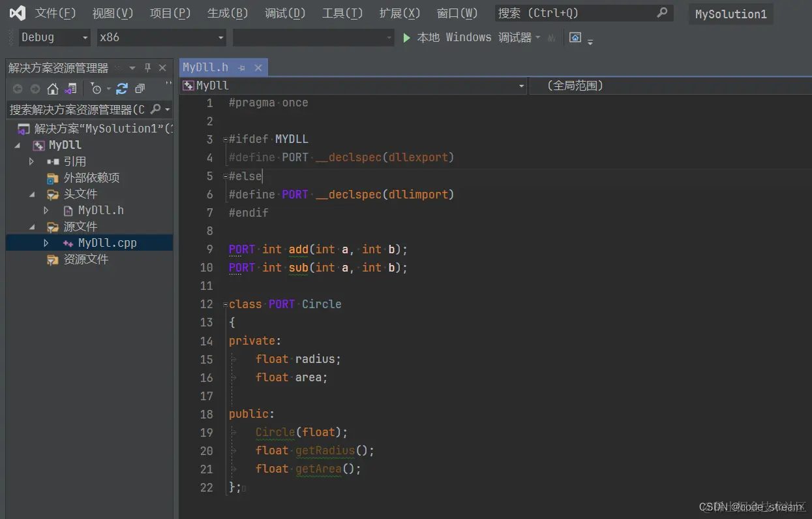
Task: Click the green start debugging play icon
Action: point(407,38)
